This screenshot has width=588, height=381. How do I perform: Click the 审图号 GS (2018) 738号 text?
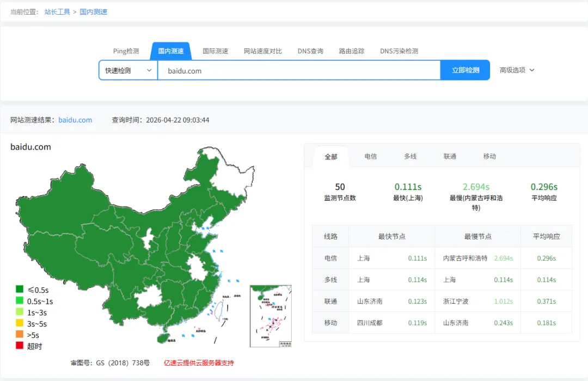click(x=110, y=363)
